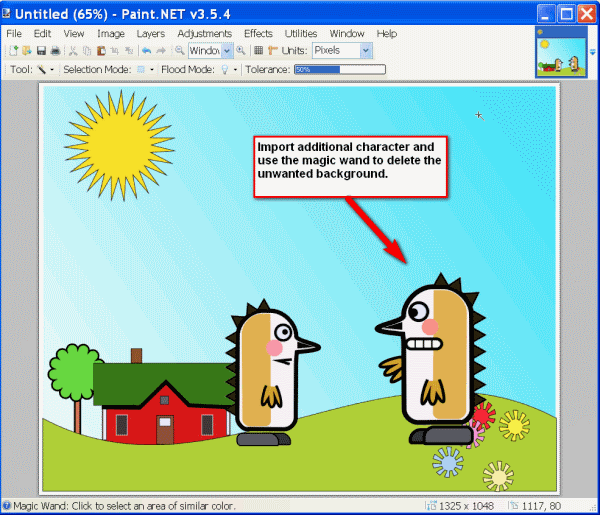Expand the Selection Mode dropdown
This screenshot has height=515, width=600.
point(146,70)
